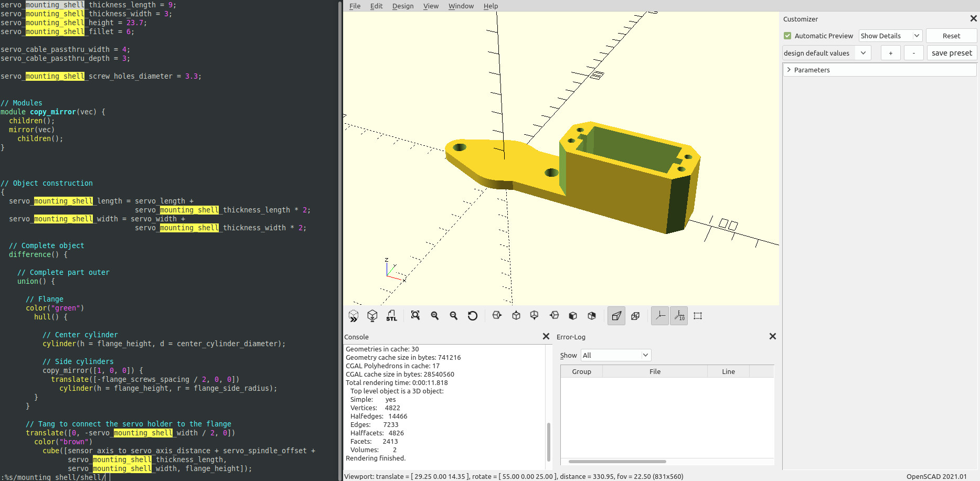Open the design default values preset dropdown

826,53
